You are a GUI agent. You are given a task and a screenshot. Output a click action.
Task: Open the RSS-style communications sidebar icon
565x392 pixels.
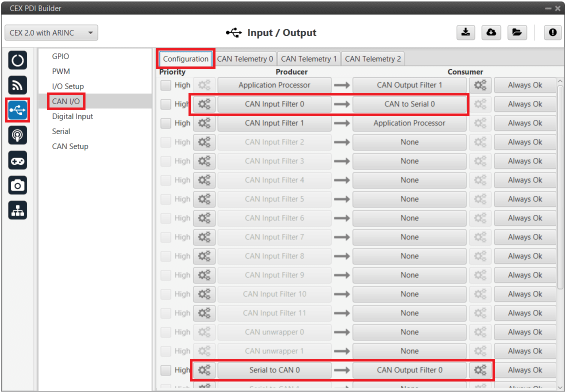pos(18,85)
